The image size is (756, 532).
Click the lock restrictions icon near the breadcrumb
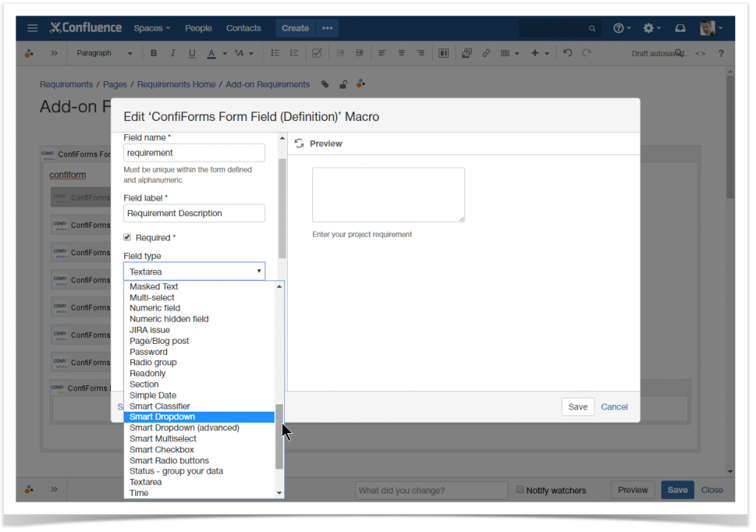(x=343, y=84)
